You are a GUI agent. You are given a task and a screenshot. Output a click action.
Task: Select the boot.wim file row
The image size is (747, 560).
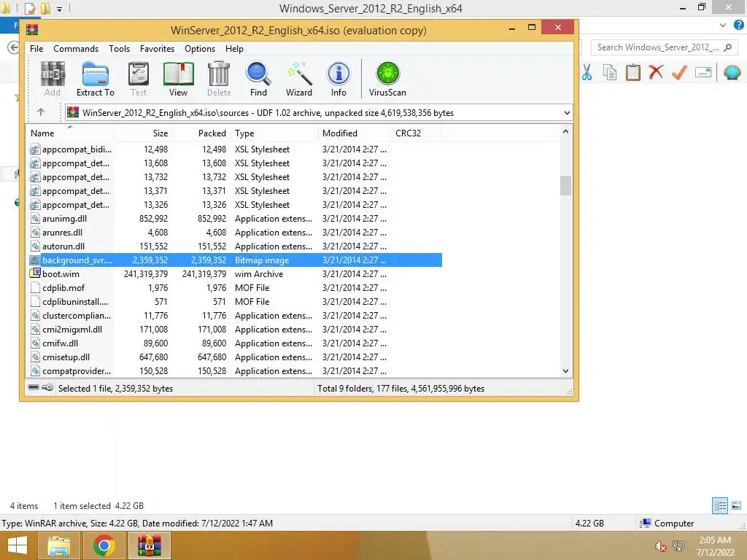click(234, 274)
